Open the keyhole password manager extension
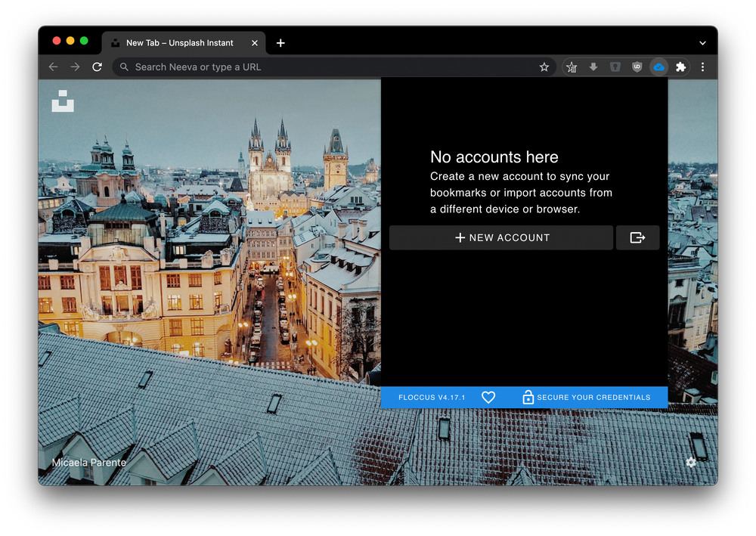The image size is (756, 536). [x=615, y=67]
